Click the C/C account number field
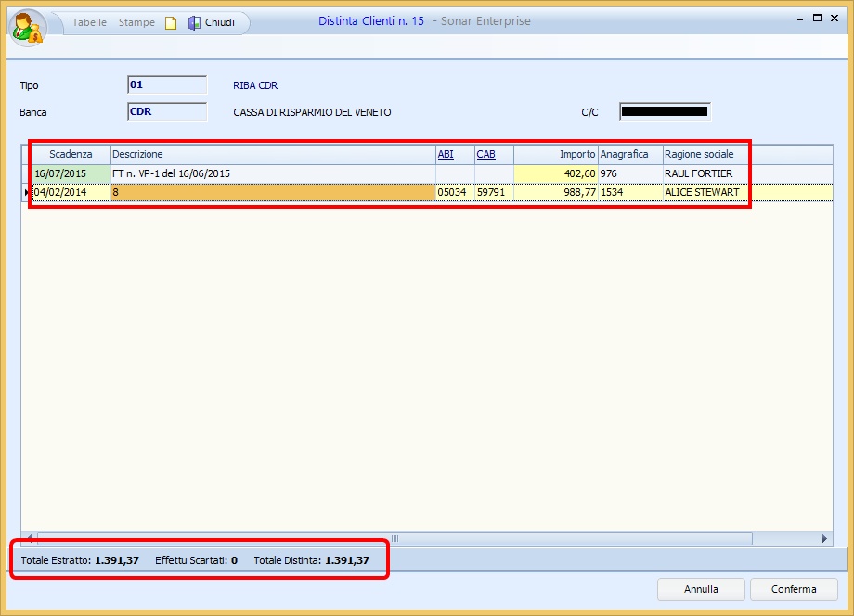854x616 pixels. click(665, 112)
